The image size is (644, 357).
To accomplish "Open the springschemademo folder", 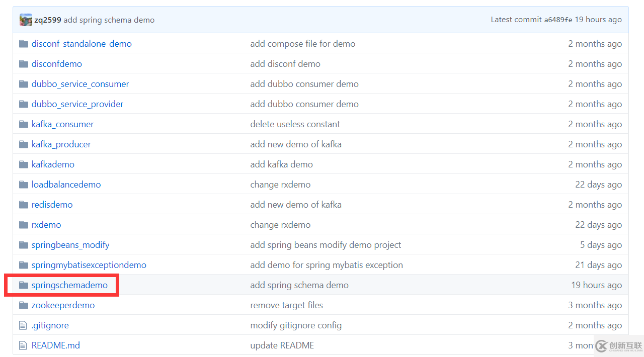I will (x=69, y=285).
